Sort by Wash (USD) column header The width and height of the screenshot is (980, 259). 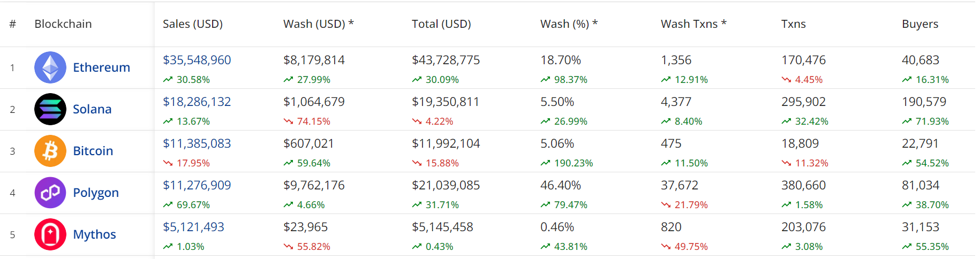click(318, 24)
